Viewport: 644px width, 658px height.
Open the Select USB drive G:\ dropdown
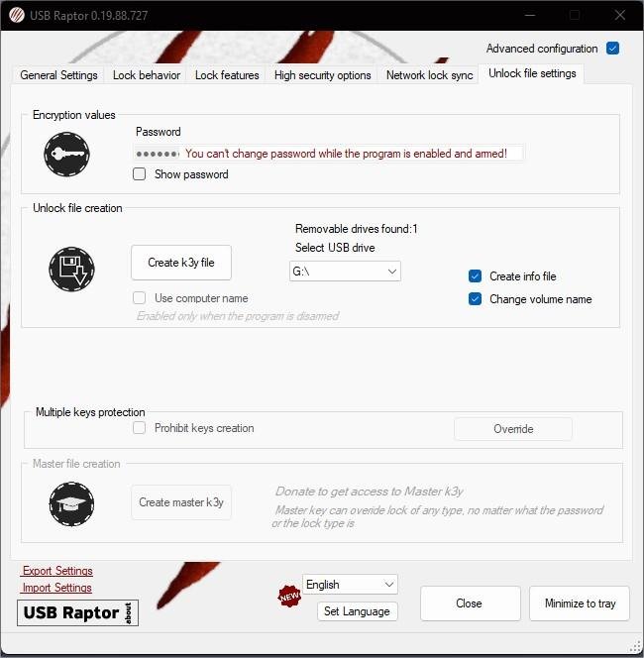coord(345,272)
